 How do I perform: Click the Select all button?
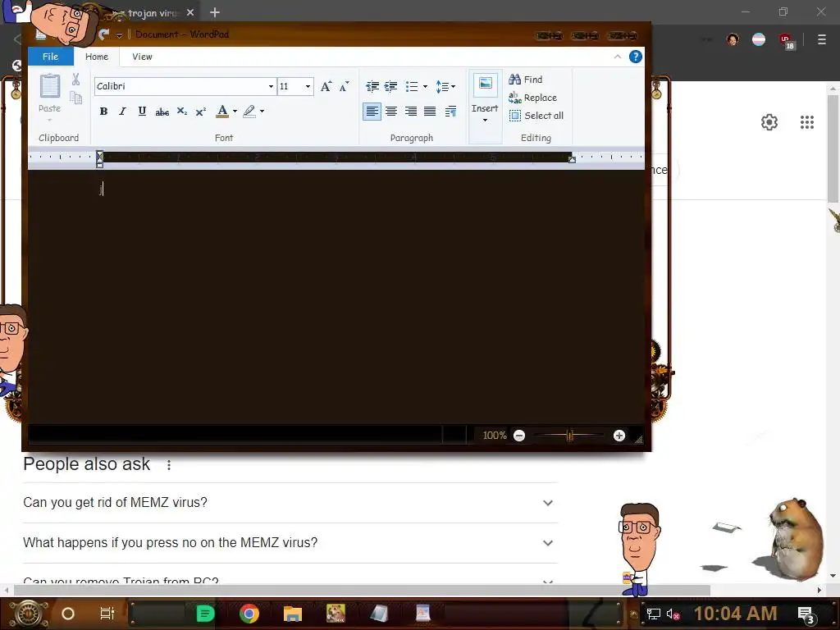coord(536,116)
